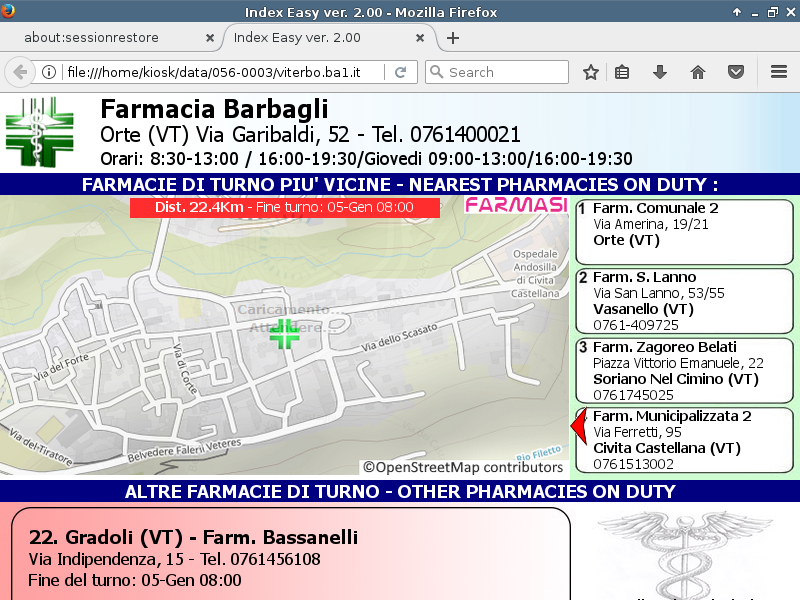Open a new tab with plus button
This screenshot has width=800, height=600.
[453, 38]
